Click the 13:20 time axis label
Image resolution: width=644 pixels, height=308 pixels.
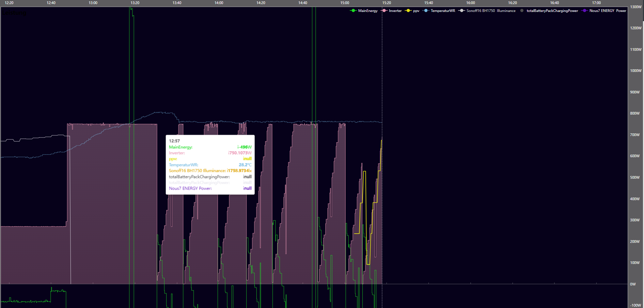tap(135, 3)
